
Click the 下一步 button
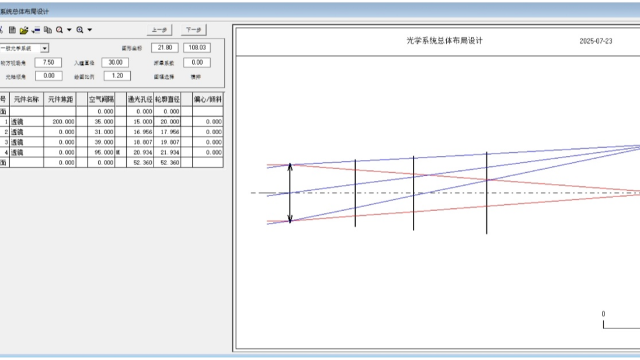(x=194, y=30)
